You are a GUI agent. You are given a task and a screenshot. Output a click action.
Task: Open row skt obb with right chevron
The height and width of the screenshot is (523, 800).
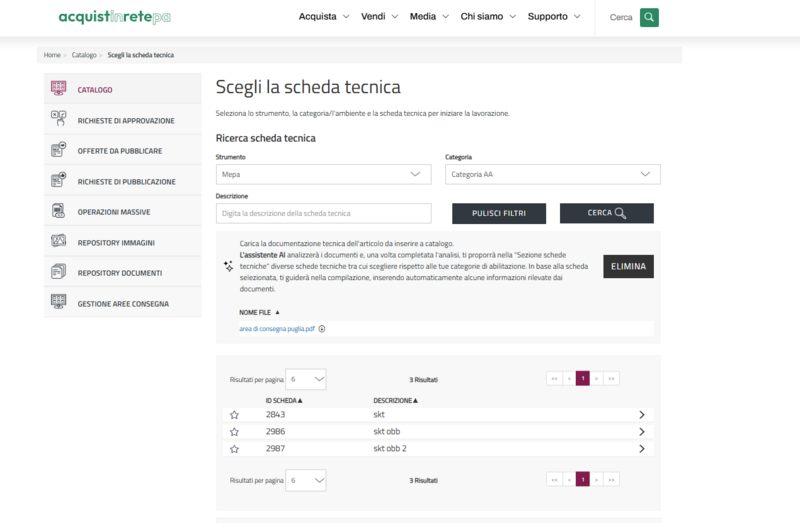(642, 432)
